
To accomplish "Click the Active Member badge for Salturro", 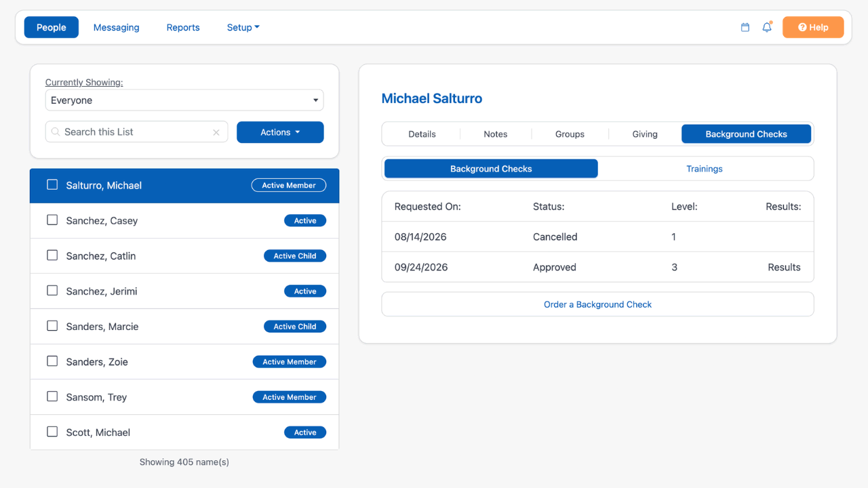I will (x=289, y=185).
